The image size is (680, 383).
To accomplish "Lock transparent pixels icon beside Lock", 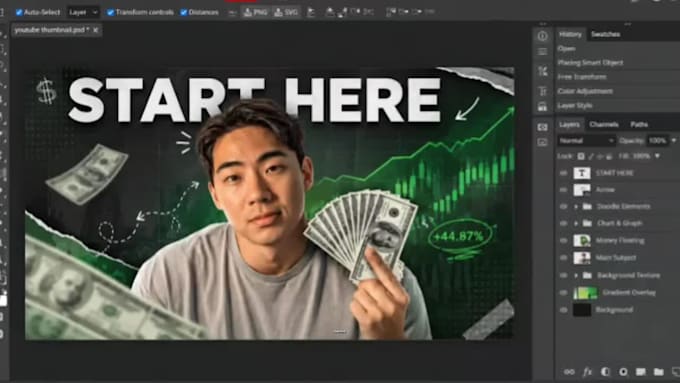I will point(581,156).
